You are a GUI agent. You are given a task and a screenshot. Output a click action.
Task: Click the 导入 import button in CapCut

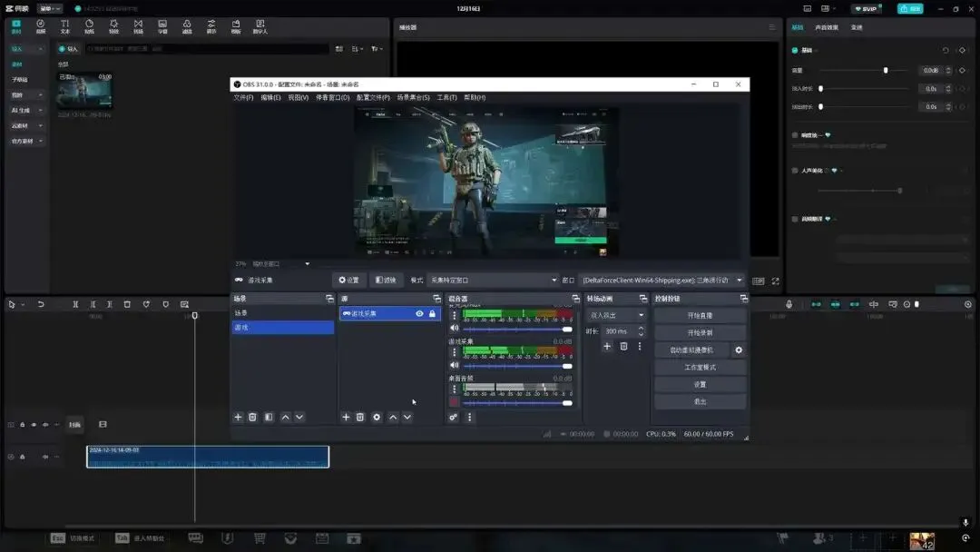[x=68, y=49]
